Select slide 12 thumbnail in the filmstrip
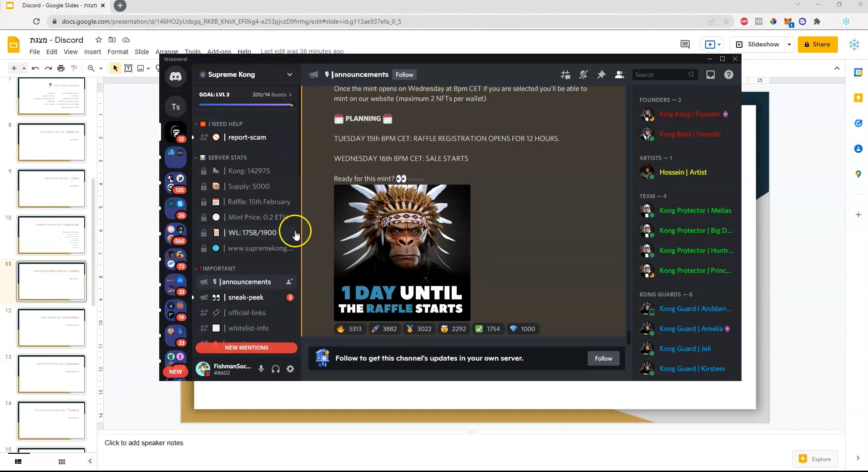The width and height of the screenshot is (868, 472). 51,327
